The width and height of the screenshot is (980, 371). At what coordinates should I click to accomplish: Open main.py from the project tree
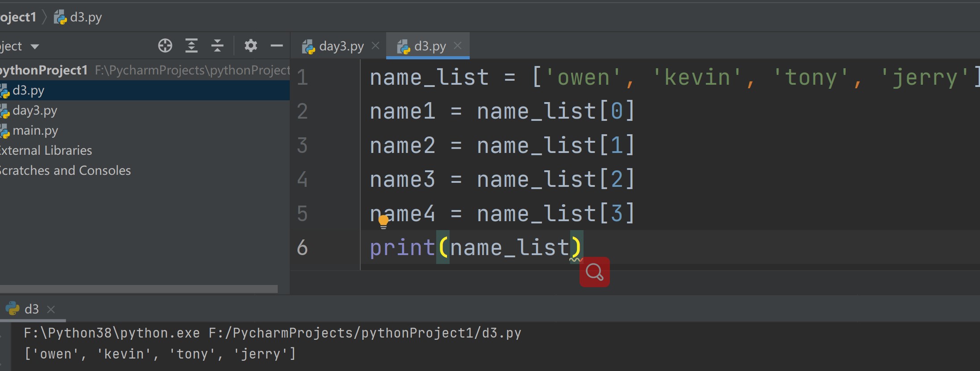tap(35, 131)
